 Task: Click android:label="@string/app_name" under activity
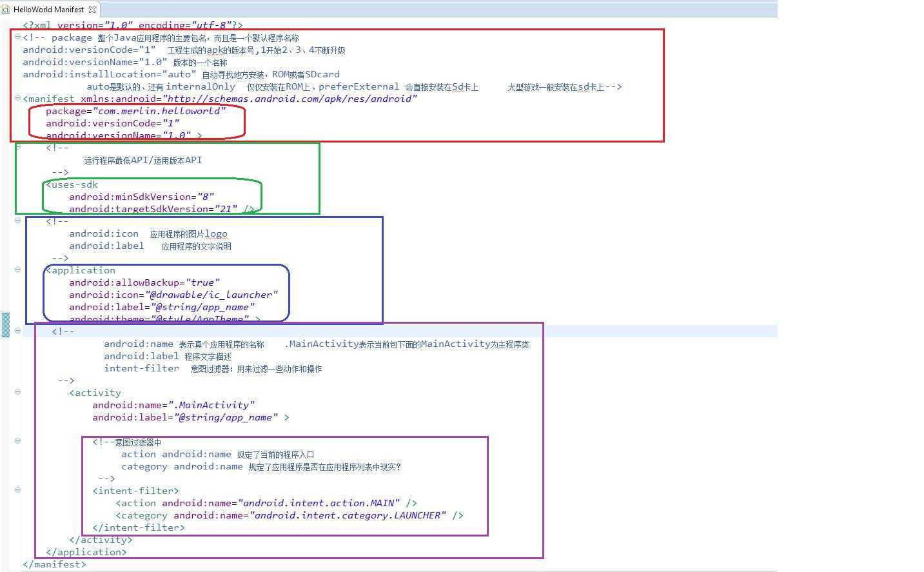pyautogui.click(x=185, y=417)
